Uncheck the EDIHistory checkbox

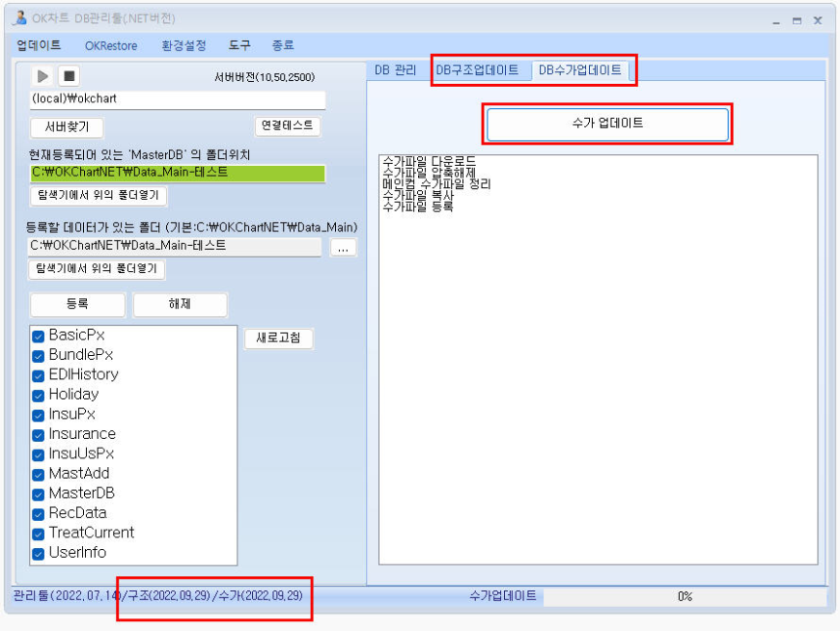click(38, 375)
